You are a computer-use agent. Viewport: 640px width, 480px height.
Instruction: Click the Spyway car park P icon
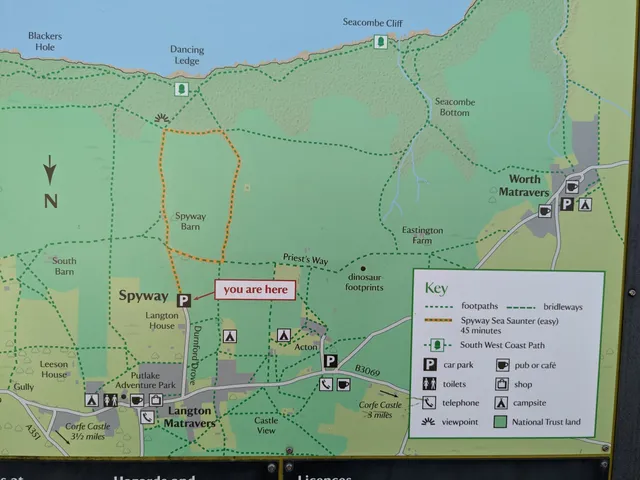[x=184, y=300]
